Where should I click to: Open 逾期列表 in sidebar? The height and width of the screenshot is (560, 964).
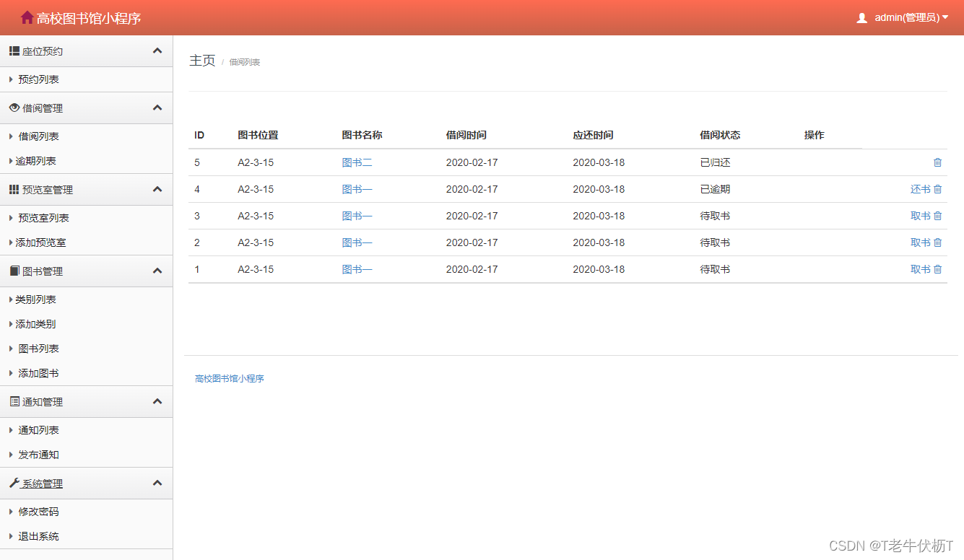[x=35, y=161]
